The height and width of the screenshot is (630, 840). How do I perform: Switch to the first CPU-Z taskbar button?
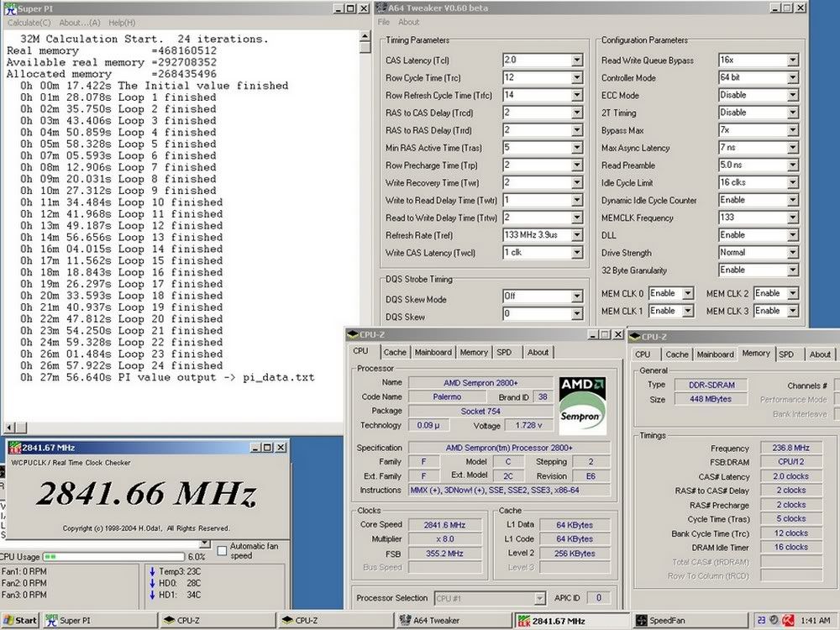click(x=218, y=621)
